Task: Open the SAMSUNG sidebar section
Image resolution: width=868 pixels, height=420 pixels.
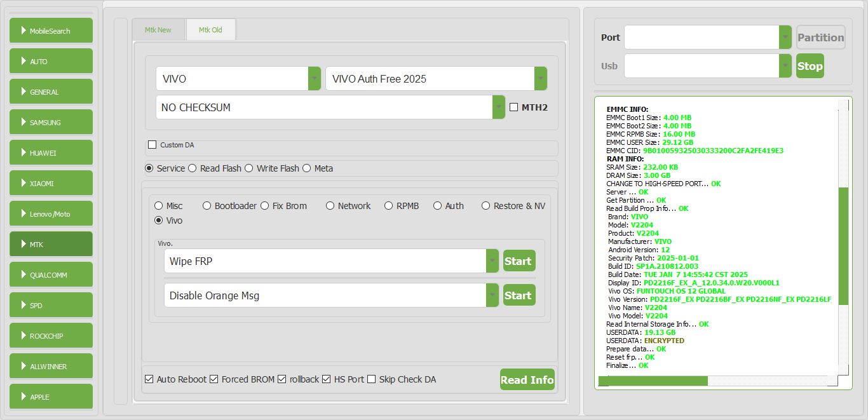Action: [51, 122]
